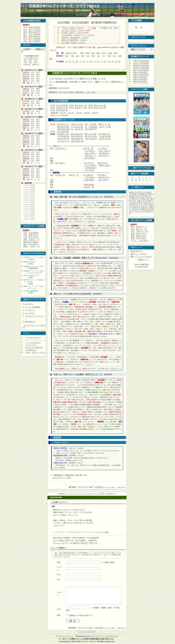This screenshot has height=644, width=175.
Task: Open the 2026年選抜 link in top navigation
Action: (x=64, y=22)
